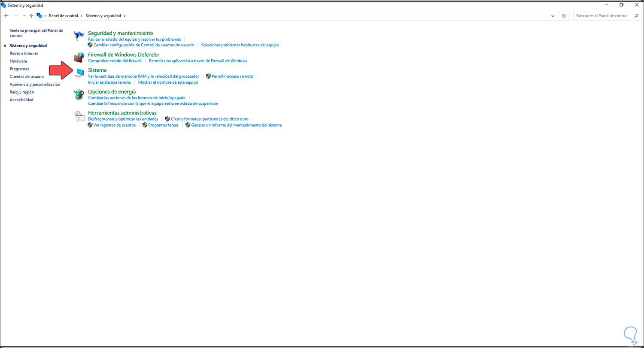Open Firewall de Windows Defender heading
This screenshot has width=644, height=348.
(124, 54)
